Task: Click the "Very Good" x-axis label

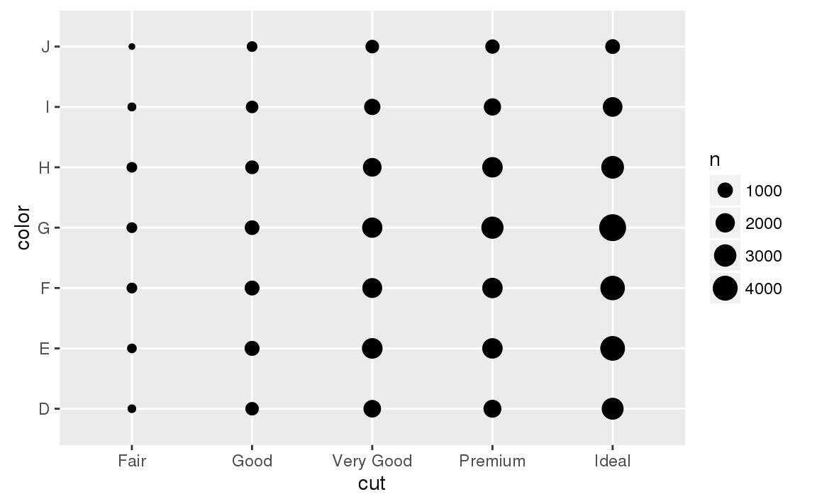Action: coord(372,461)
